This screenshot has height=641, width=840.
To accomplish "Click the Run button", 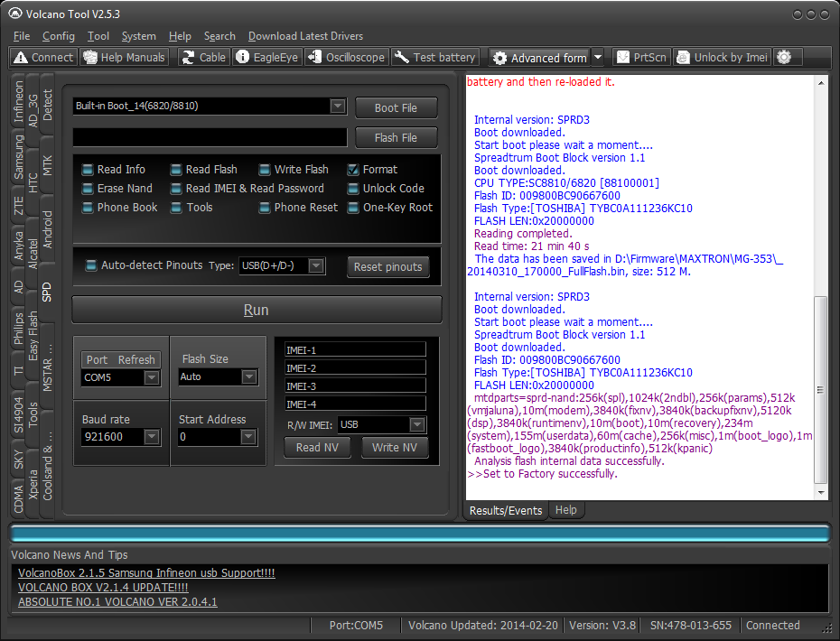I will tap(257, 310).
